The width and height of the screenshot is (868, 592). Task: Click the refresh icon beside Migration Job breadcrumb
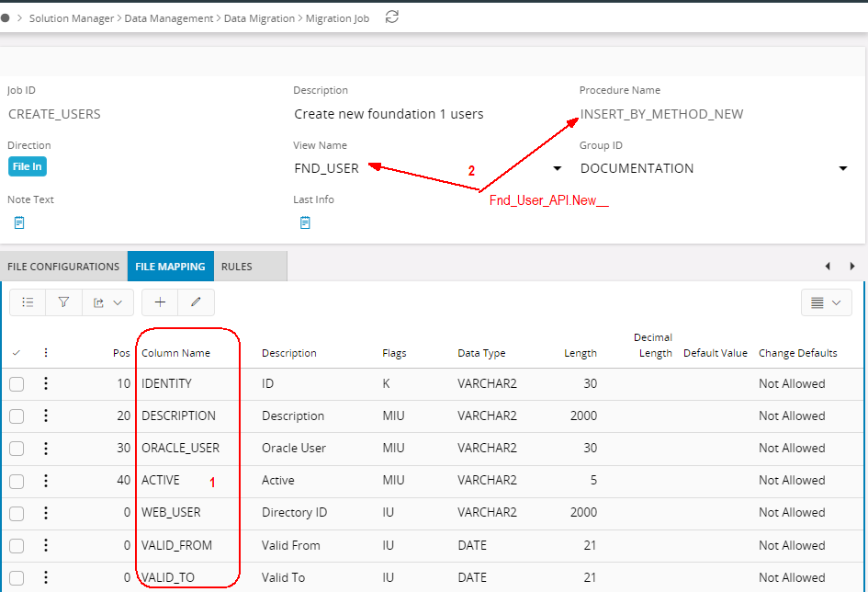click(x=392, y=17)
